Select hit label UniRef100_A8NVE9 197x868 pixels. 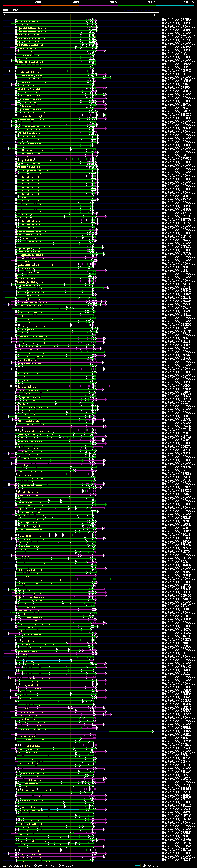(177, 436)
